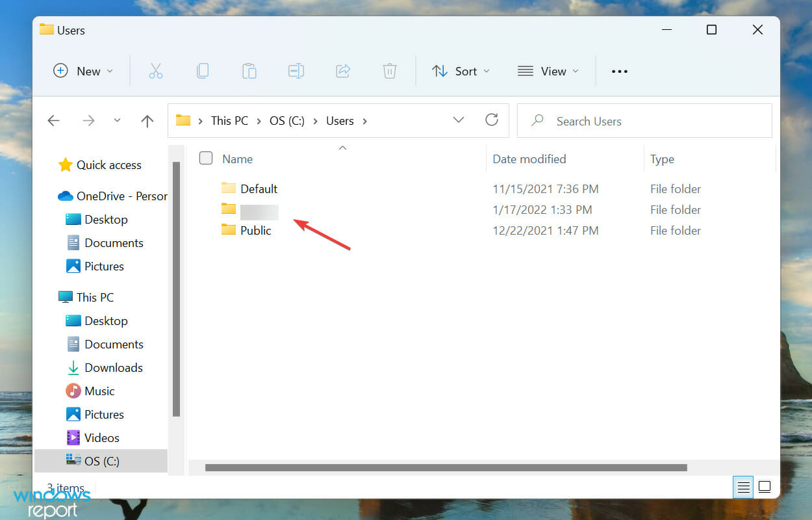The image size is (812, 520).
Task: Go forward with the right arrow
Action: coord(88,121)
